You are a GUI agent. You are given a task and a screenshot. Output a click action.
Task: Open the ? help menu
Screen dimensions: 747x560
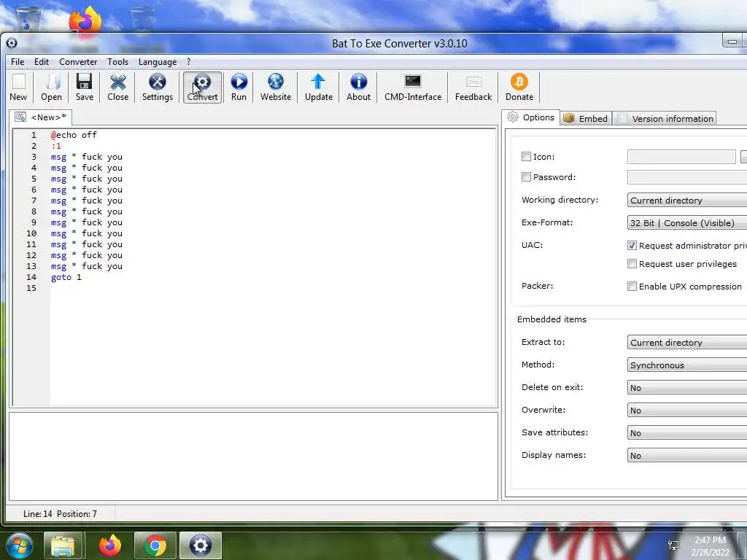pyautogui.click(x=189, y=62)
